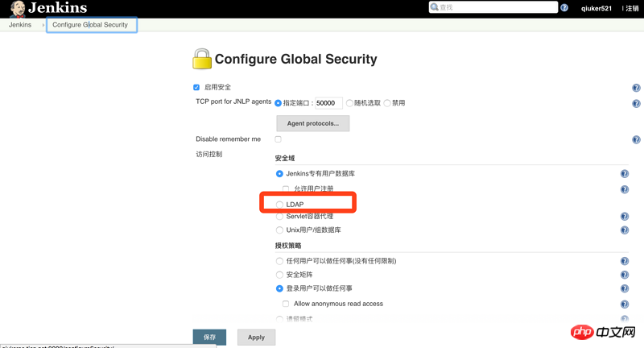Select Jenkins专有用户数据库 radio button
The width and height of the screenshot is (644, 348).
[x=279, y=174]
